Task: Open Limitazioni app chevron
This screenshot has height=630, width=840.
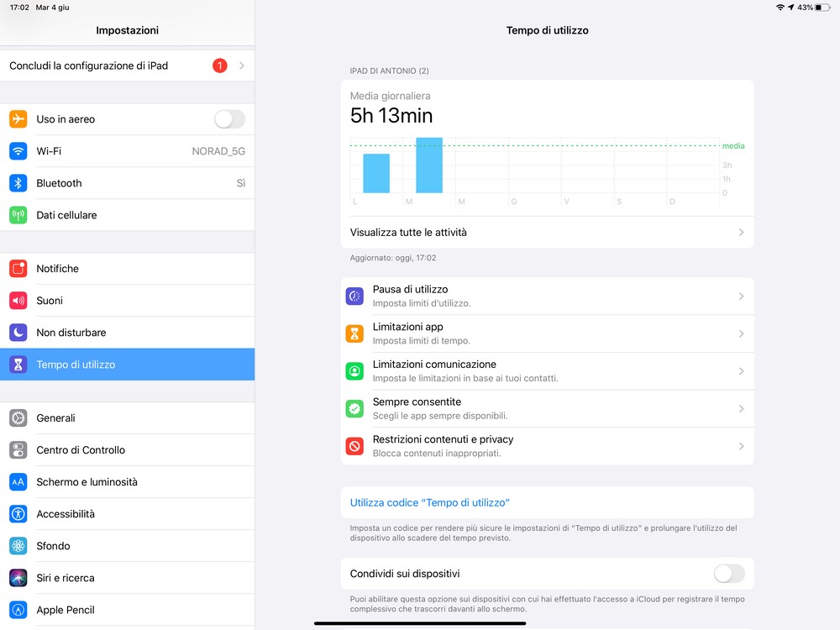Action: pos(742,333)
